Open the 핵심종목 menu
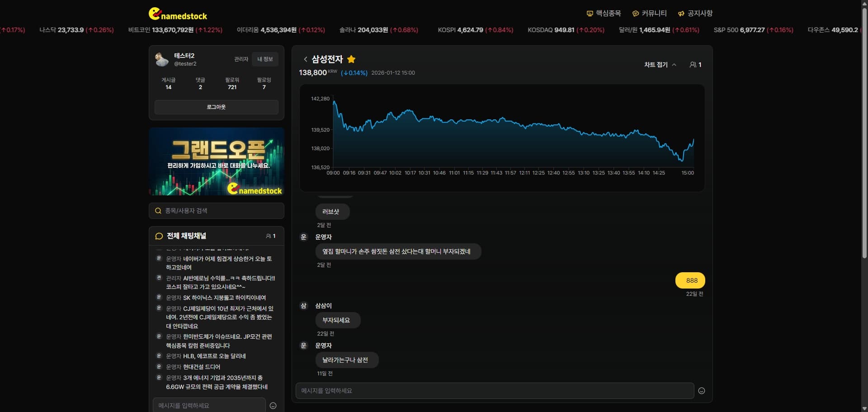 (x=604, y=14)
